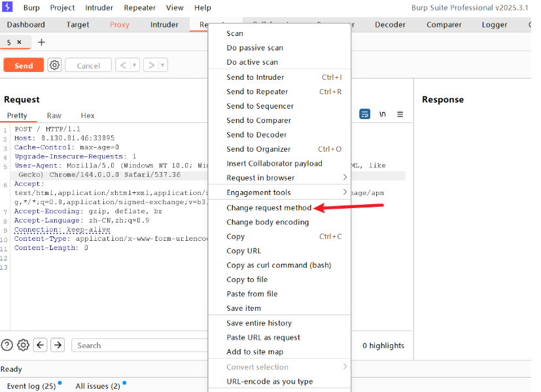Open the back history dropdown arrow
This screenshot has width=541, height=392.
pos(135,65)
